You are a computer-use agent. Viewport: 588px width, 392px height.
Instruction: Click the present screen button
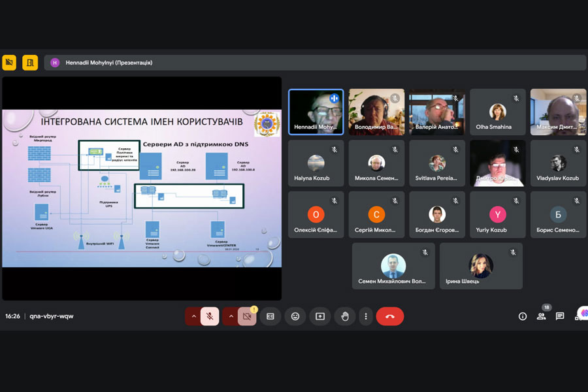tap(320, 316)
